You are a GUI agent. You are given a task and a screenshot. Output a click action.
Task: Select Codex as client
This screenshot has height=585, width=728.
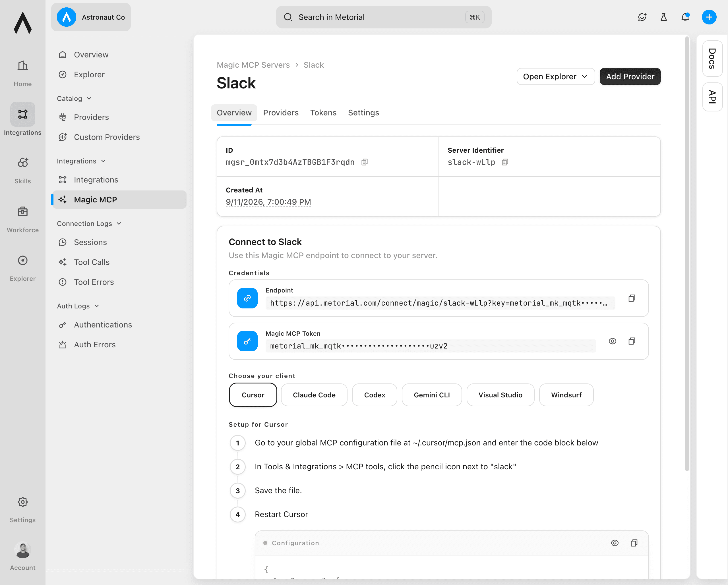(375, 395)
